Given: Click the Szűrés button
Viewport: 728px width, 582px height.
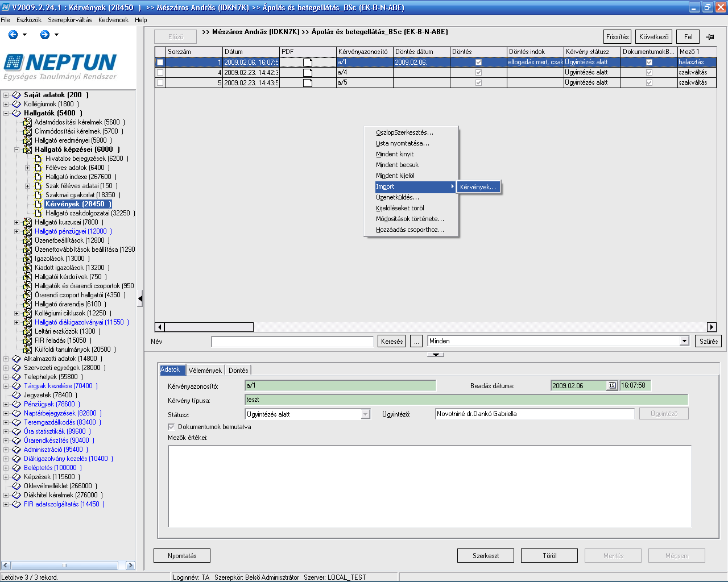Looking at the screenshot, I should pyautogui.click(x=709, y=341).
